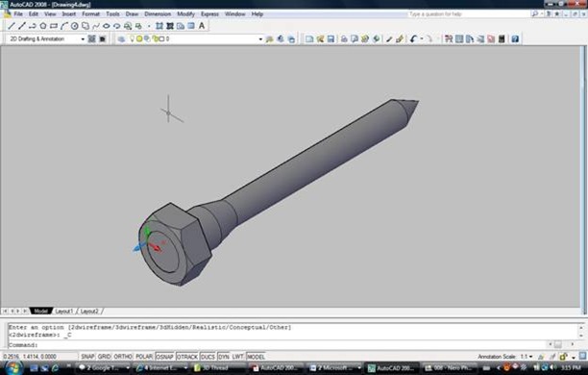Open the Format menu

tap(90, 13)
